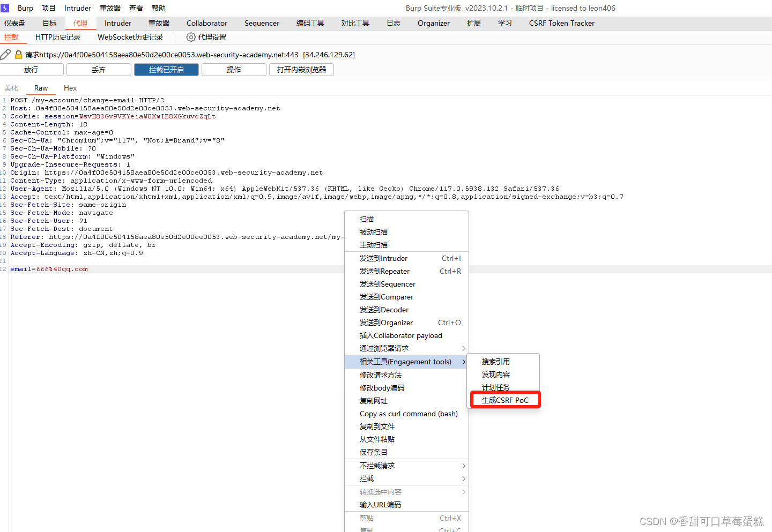772x532 pixels.
Task: Switch to the Hex view tab
Action: click(70, 88)
